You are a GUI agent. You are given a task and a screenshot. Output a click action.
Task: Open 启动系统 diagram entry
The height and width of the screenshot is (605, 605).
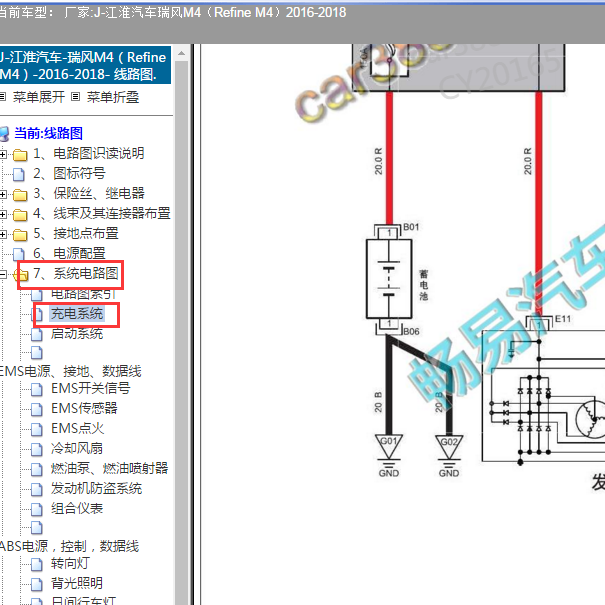pyautogui.click(x=77, y=334)
